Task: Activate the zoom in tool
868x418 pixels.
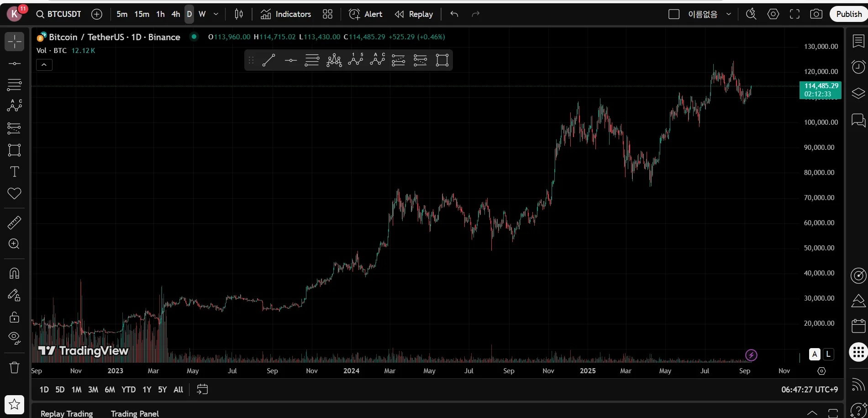Action: coord(15,244)
